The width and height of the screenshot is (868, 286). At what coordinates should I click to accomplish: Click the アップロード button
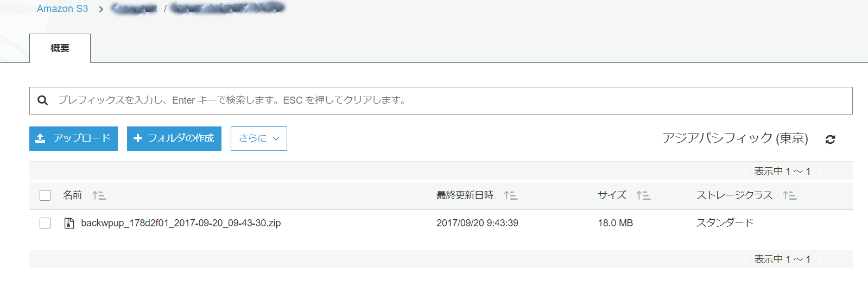click(x=73, y=138)
